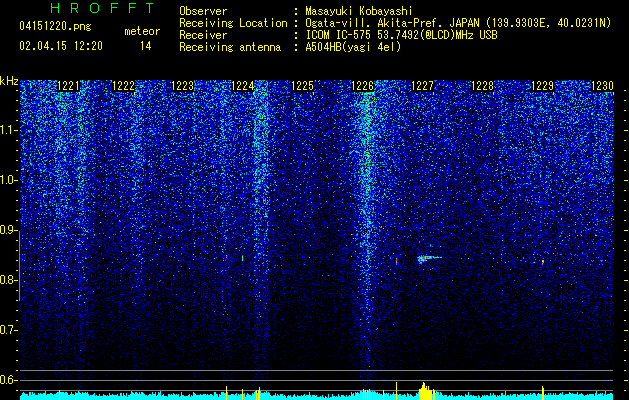Click the 1223 time marker
Viewport: 629px width, 400px height.
tap(183, 86)
